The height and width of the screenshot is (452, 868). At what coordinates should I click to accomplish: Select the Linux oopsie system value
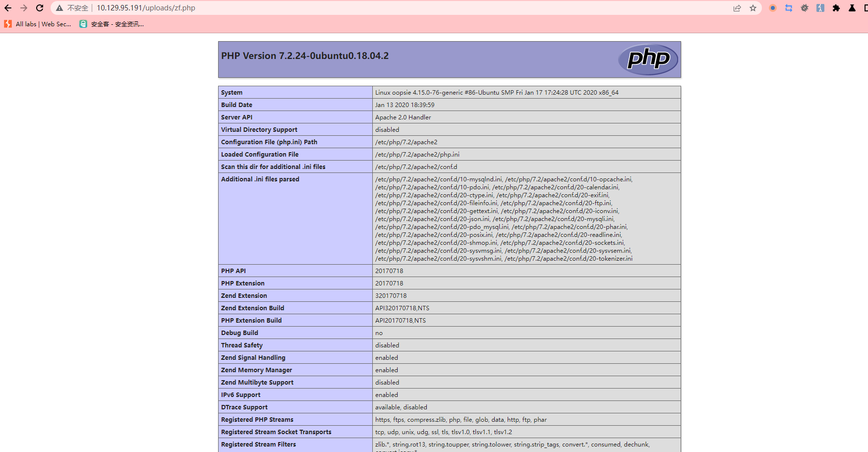pyautogui.click(x=497, y=93)
